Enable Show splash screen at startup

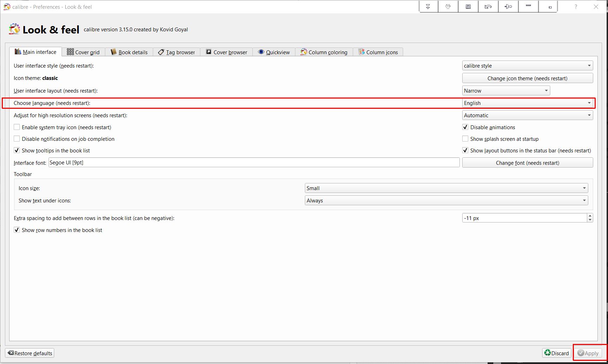[x=465, y=139]
